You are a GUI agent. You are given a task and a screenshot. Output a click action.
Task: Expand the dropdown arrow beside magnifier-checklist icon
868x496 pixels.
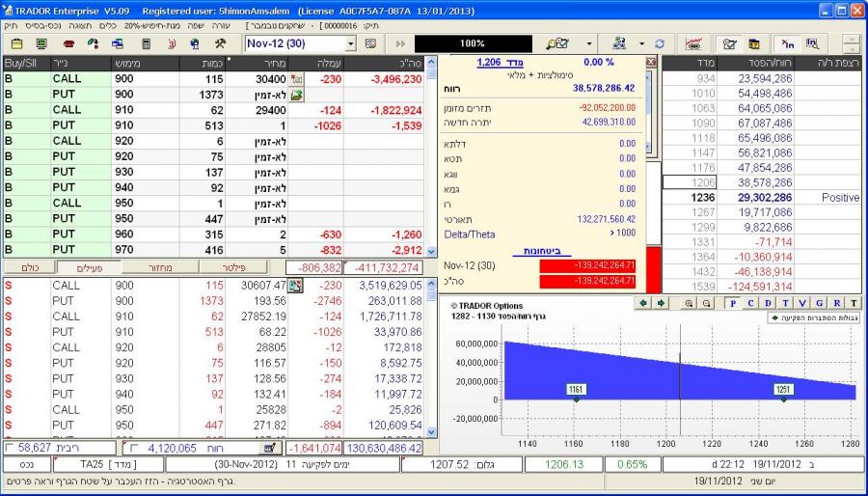[x=589, y=44]
